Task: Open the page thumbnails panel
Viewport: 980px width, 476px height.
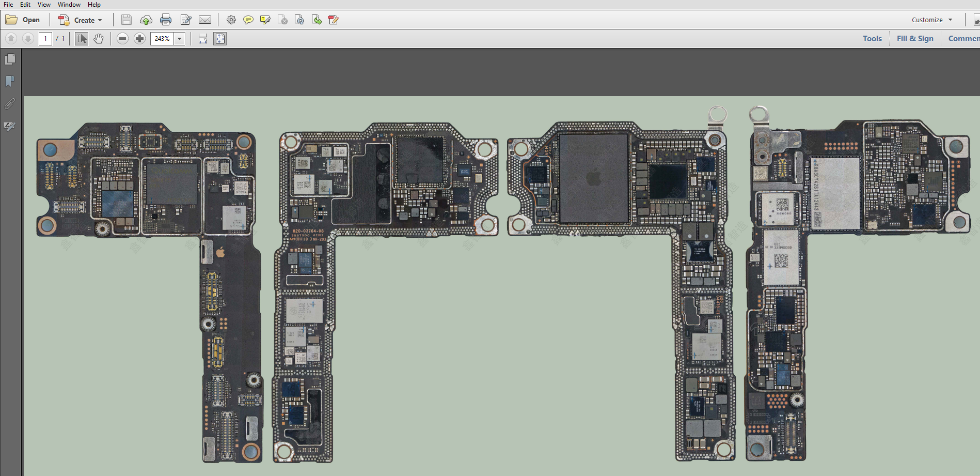Action: pyautogui.click(x=10, y=59)
